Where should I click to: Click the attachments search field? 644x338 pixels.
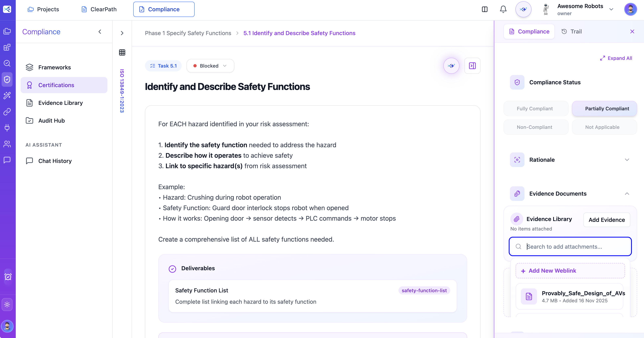570,247
